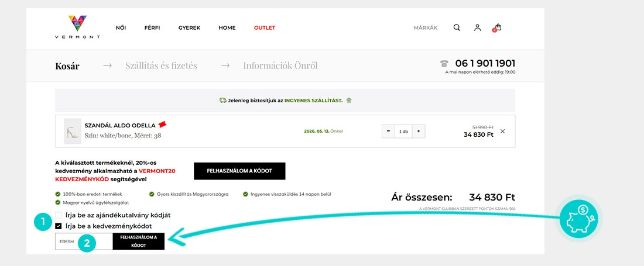Apply the code with the small FELHASZNÁLOM A KÓDOT button

138,241
